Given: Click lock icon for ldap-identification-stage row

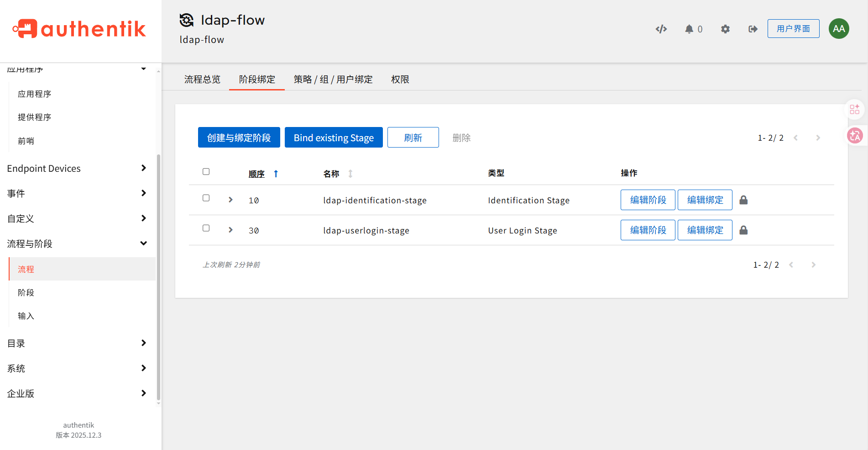Looking at the screenshot, I should (x=743, y=200).
